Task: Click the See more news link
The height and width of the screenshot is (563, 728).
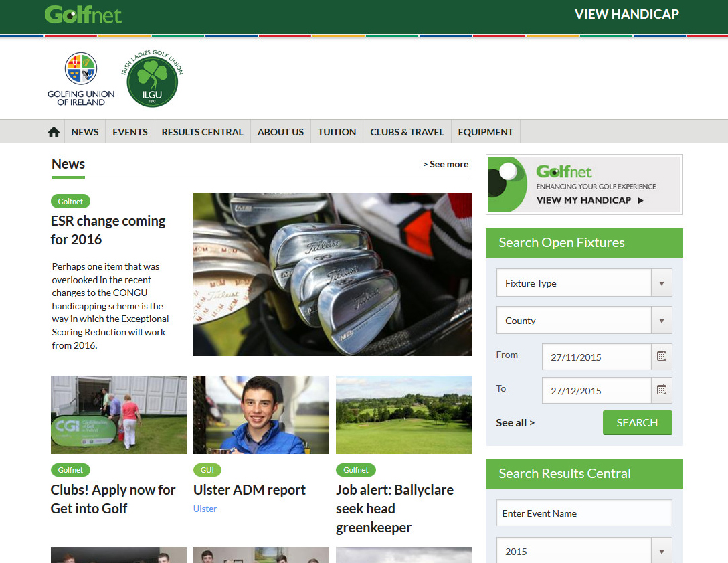Action: click(446, 164)
